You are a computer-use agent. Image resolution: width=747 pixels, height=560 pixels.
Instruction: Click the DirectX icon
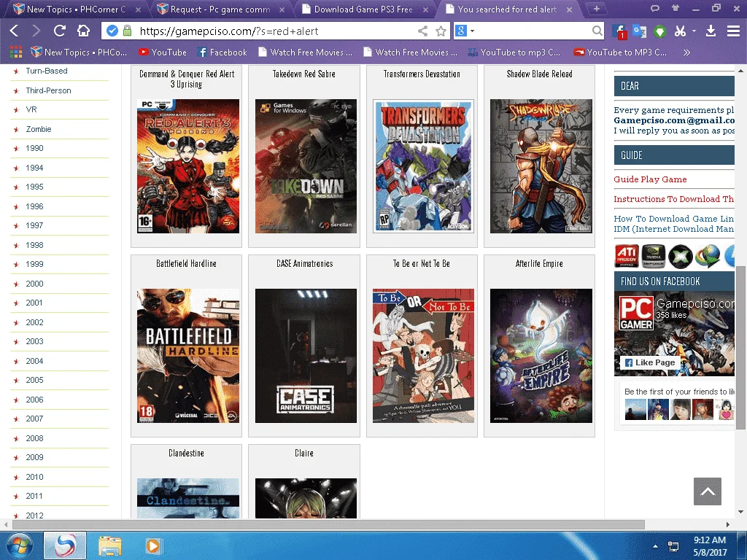click(x=681, y=256)
